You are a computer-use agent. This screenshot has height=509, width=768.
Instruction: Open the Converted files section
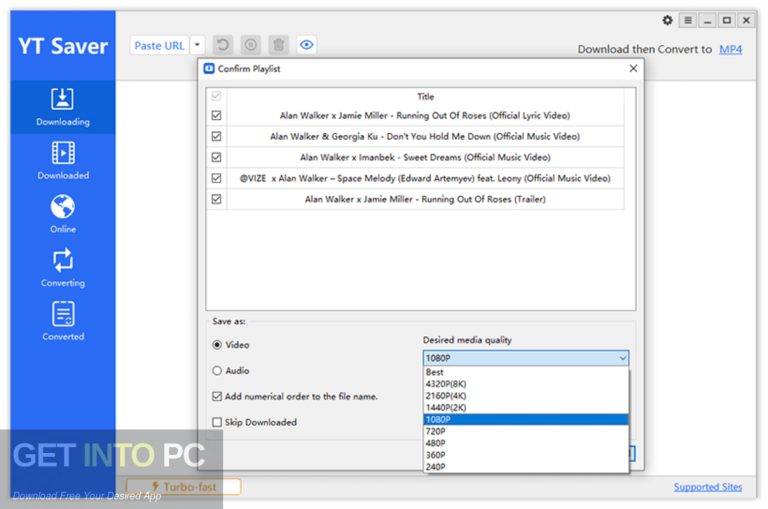point(63,321)
